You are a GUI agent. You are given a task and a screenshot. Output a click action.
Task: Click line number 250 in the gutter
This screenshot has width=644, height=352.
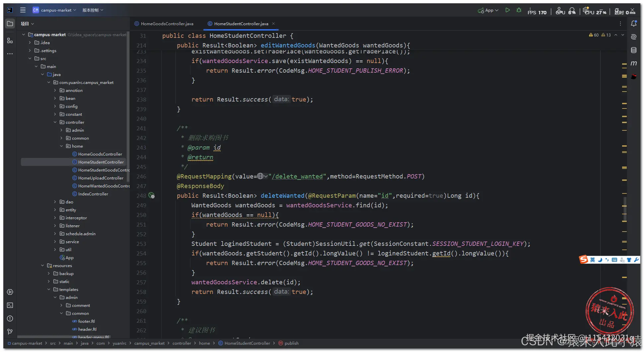click(141, 215)
